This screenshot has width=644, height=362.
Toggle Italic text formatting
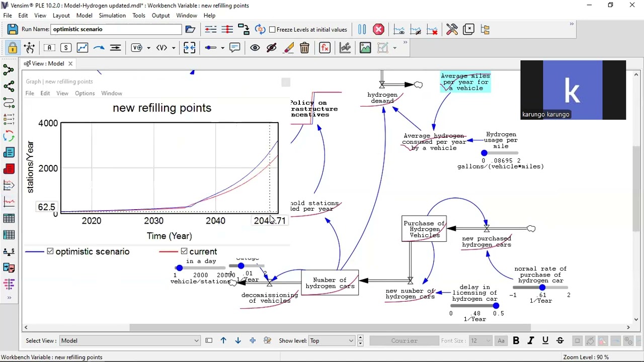(530, 341)
